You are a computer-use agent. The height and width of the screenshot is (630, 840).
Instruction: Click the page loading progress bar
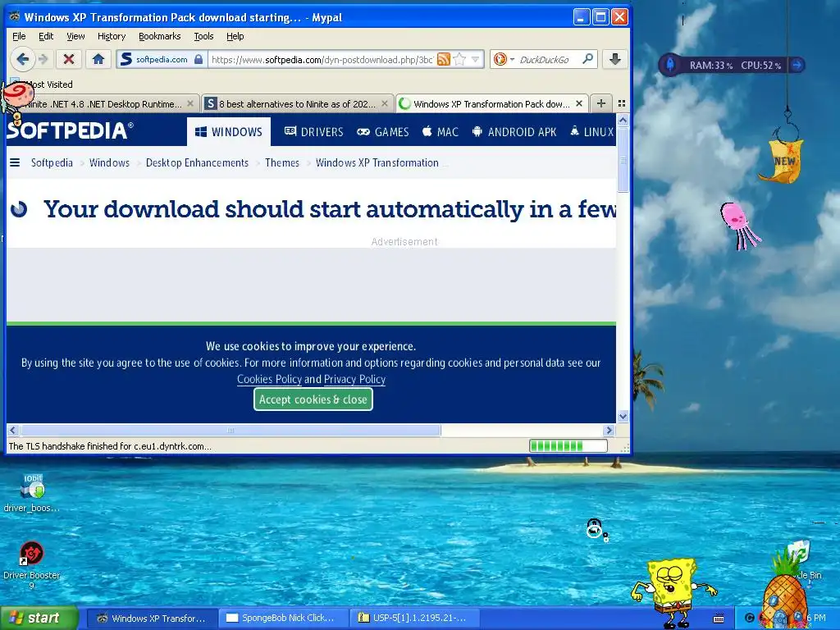coord(568,445)
